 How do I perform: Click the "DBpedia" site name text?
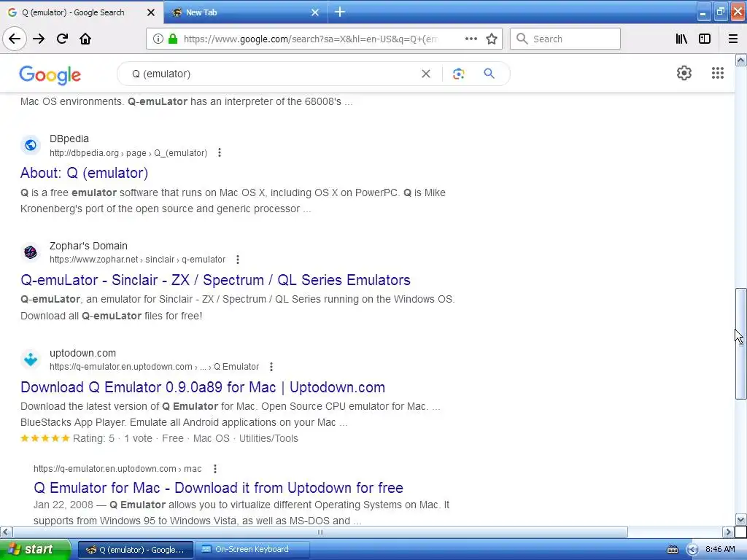pos(69,139)
